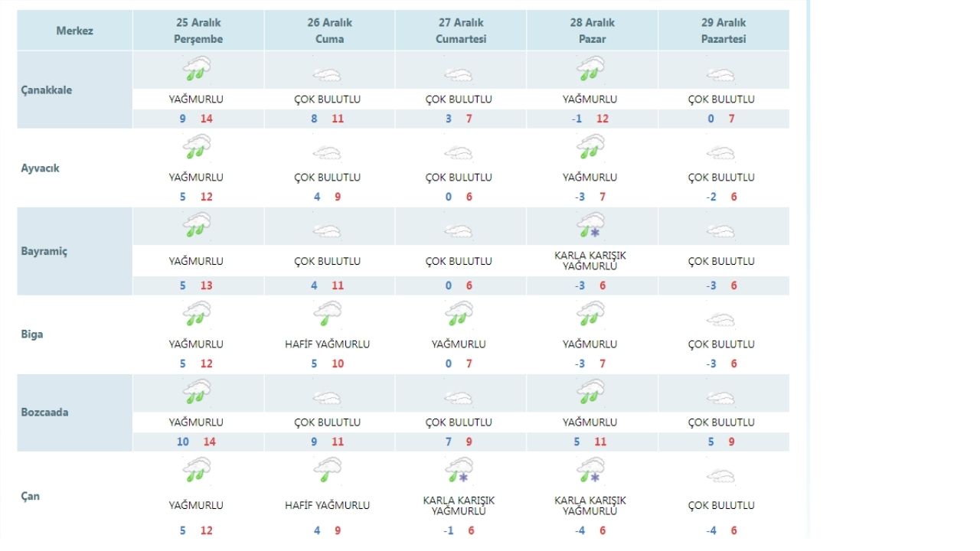This screenshot has height=551, width=980.
Task: Click Biga rain icon for 27 Aralık
Action: point(459,314)
